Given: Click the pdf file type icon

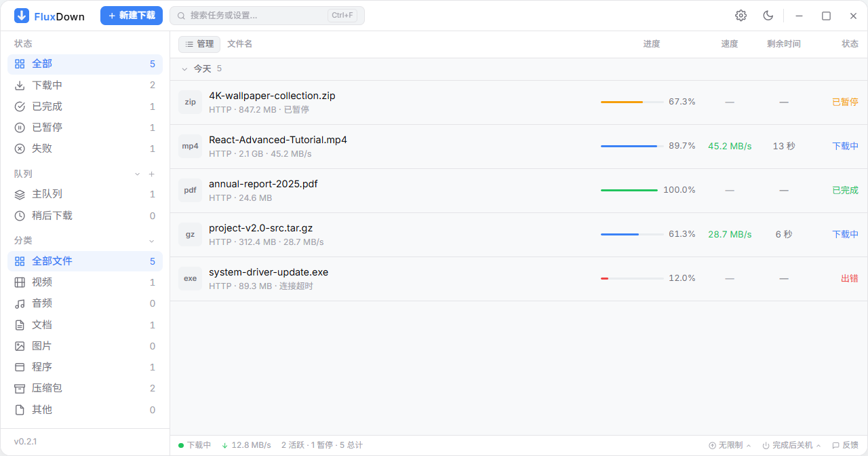Looking at the screenshot, I should tap(191, 191).
